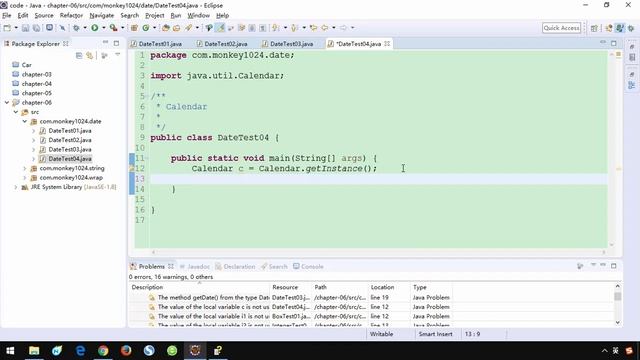Click the Smart Insert status field
This screenshot has height=360, width=640.
(436, 334)
